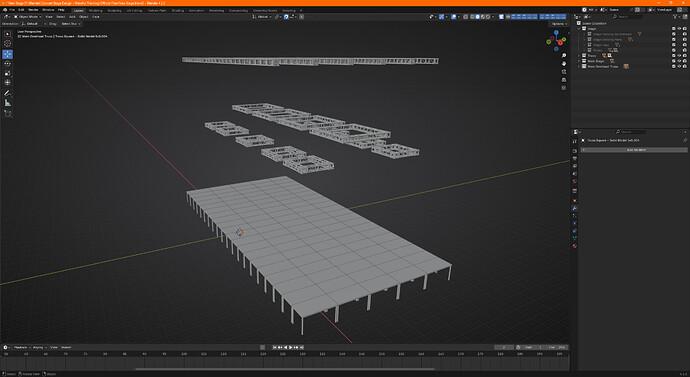690x377 pixels.
Task: Toggle X-ray display in viewport header
Action: tap(466, 17)
